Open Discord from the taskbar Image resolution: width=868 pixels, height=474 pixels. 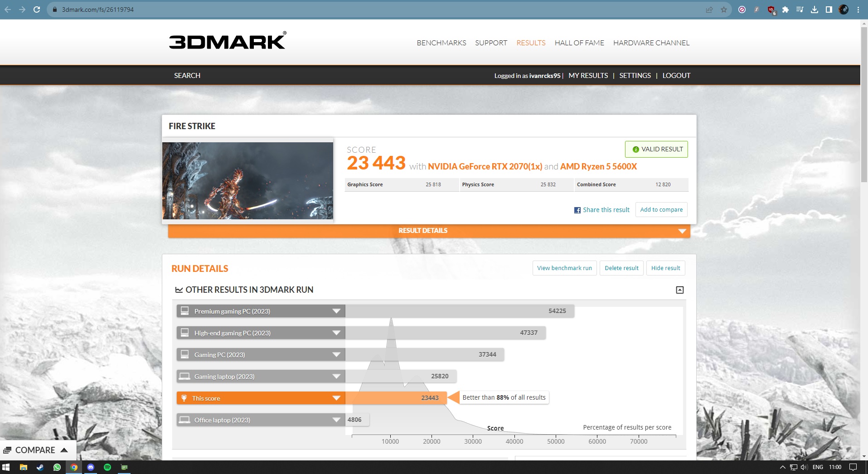(91, 467)
